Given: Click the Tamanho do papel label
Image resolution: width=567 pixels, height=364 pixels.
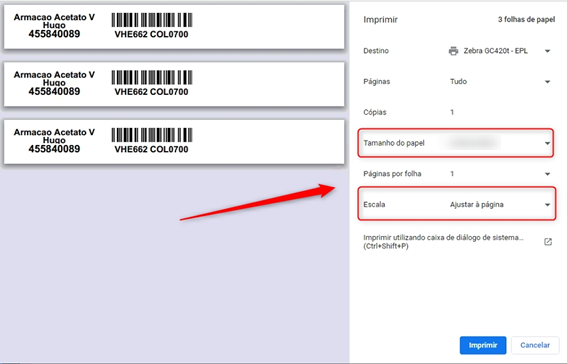Looking at the screenshot, I should (x=394, y=143).
